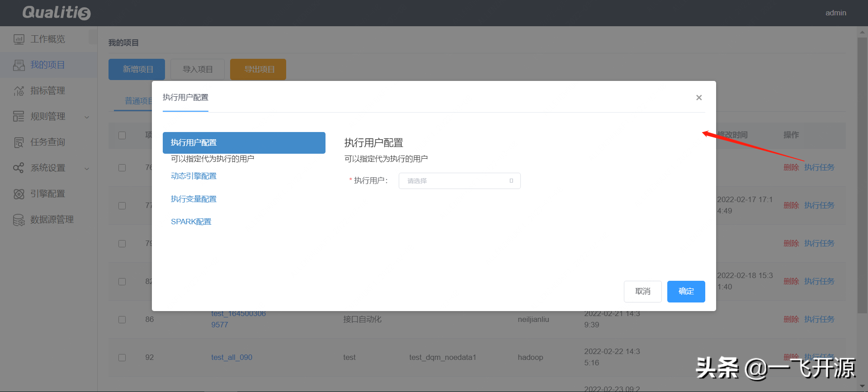
Task: Click the 确定 confirm button
Action: tap(686, 292)
